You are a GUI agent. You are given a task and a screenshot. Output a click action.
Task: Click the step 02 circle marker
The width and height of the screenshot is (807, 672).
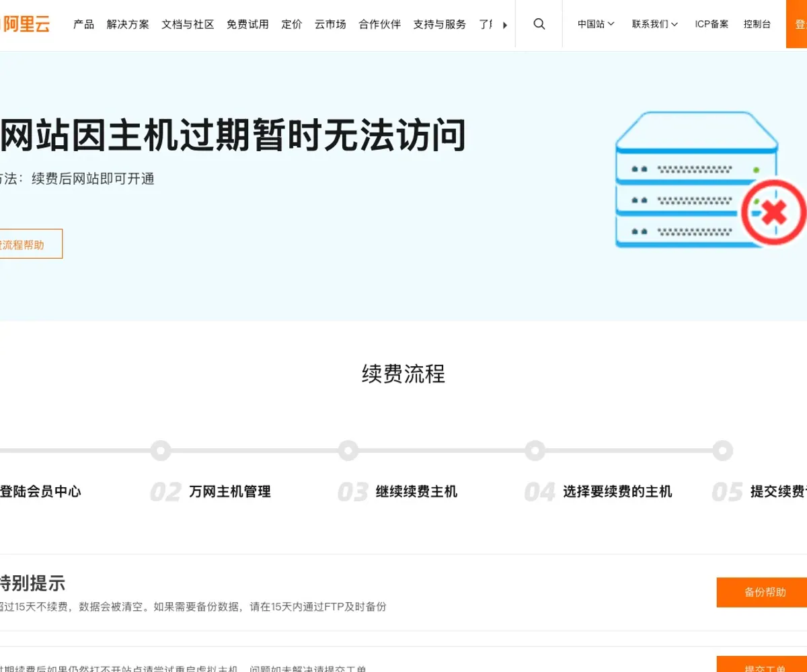[160, 450]
